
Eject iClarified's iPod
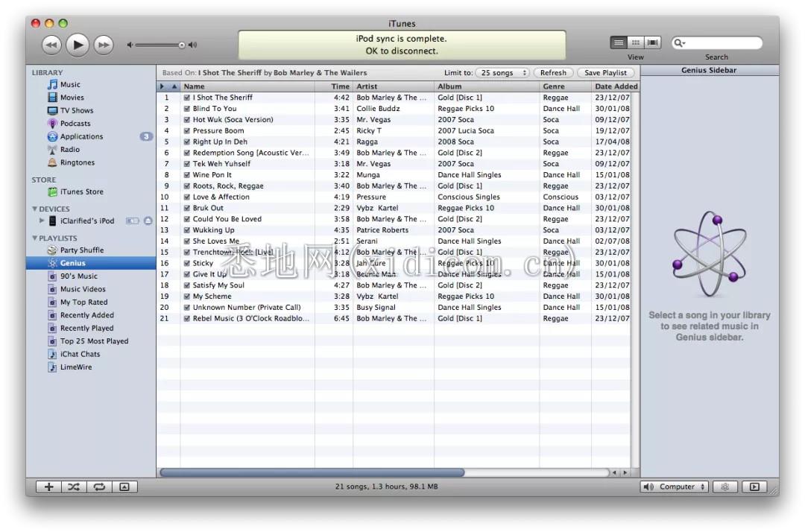[148, 221]
